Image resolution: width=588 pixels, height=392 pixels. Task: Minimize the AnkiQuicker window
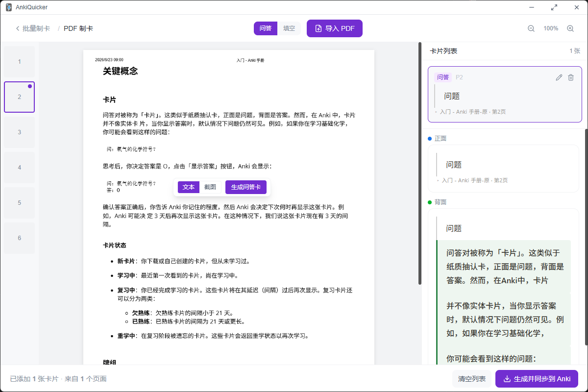pos(532,7)
